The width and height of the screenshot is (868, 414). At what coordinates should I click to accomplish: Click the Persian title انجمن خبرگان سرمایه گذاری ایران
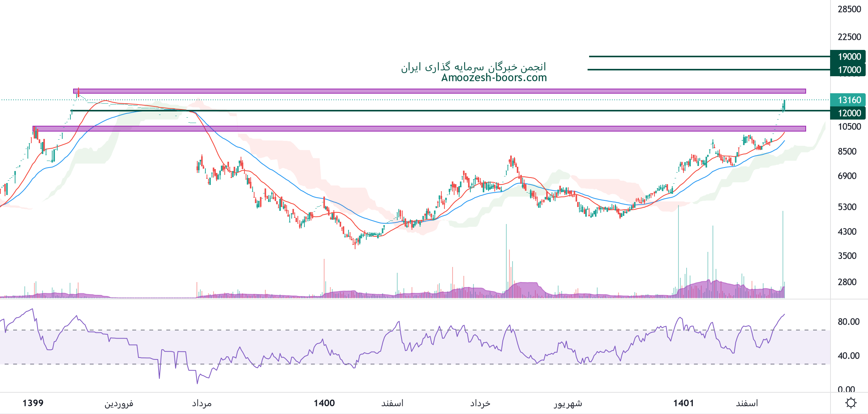pyautogui.click(x=473, y=67)
